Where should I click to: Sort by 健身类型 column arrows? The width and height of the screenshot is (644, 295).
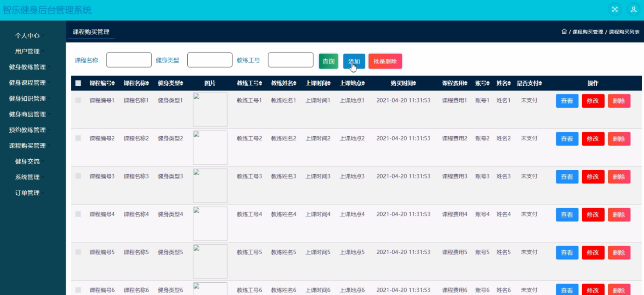pyautogui.click(x=182, y=83)
